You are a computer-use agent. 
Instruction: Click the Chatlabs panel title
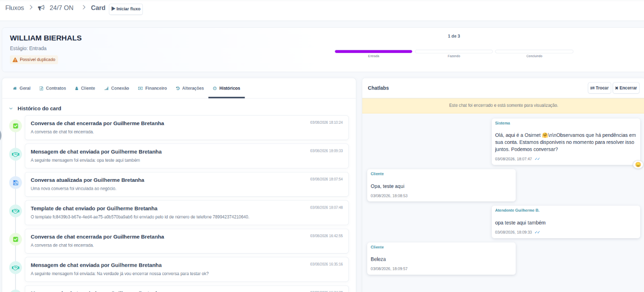pyautogui.click(x=378, y=88)
